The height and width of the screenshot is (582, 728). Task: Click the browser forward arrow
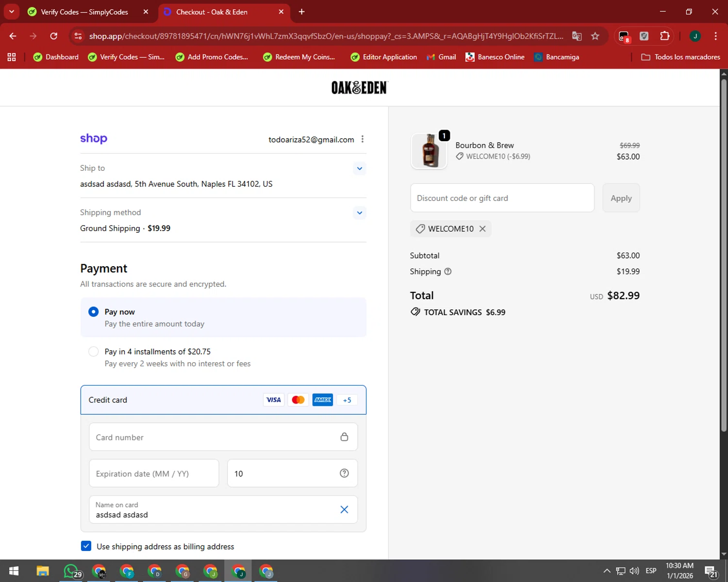point(33,36)
